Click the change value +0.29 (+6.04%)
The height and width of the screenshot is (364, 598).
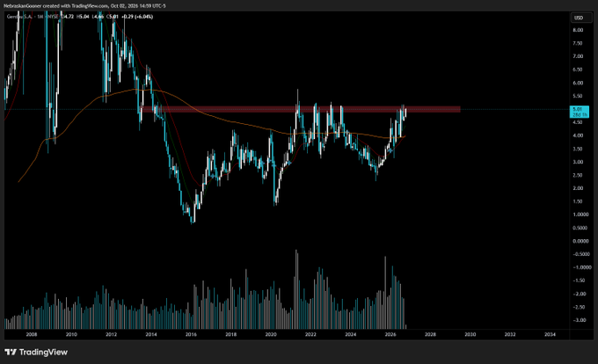click(137, 17)
